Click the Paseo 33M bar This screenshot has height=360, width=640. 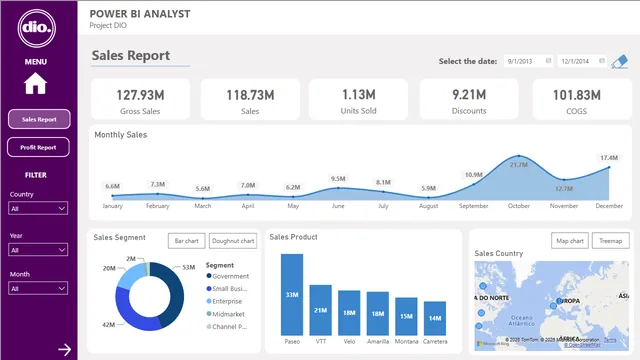click(292, 295)
